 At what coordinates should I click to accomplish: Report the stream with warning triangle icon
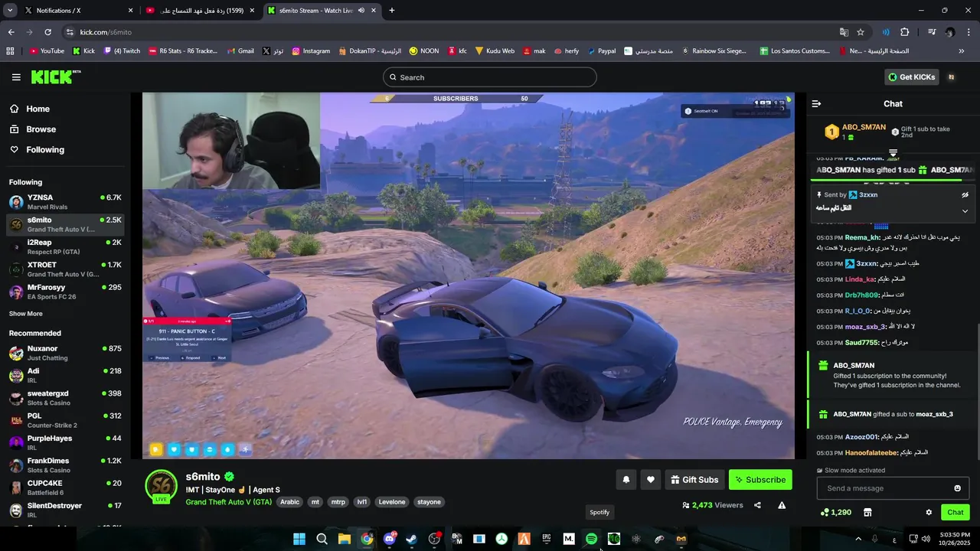[x=782, y=505]
